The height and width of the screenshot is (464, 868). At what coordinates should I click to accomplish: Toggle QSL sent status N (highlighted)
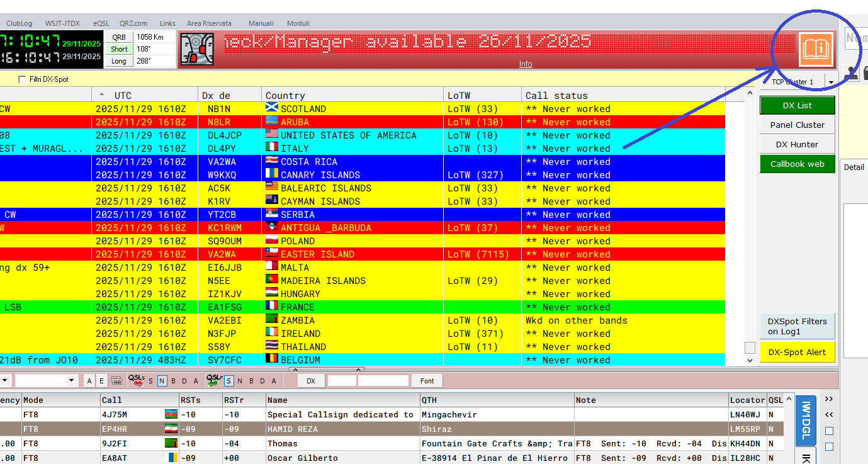pyautogui.click(x=162, y=381)
